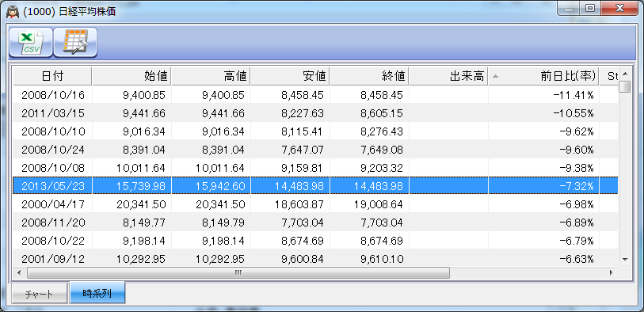
Task: Click the vertical scrollbar down arrow
Action: pos(625,260)
